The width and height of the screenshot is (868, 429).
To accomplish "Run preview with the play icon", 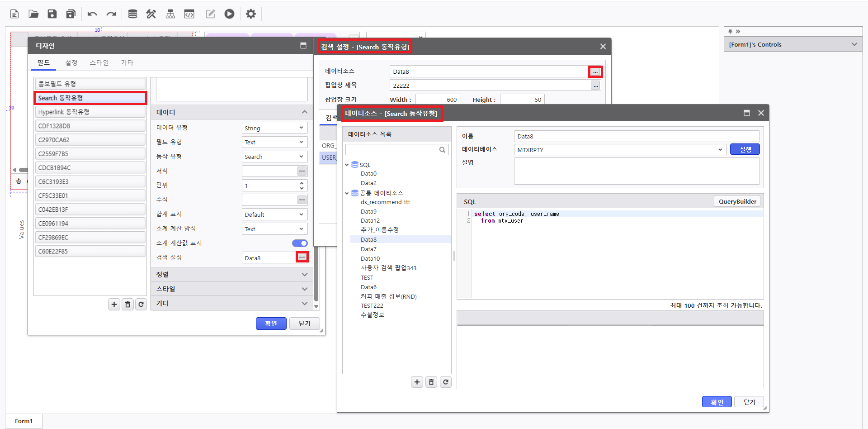I will (229, 14).
